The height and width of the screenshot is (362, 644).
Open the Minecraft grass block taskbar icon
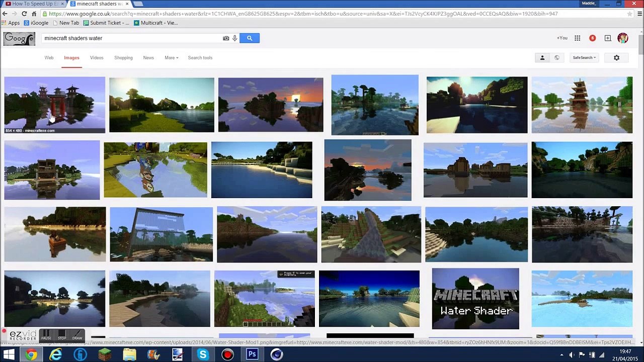(105, 355)
